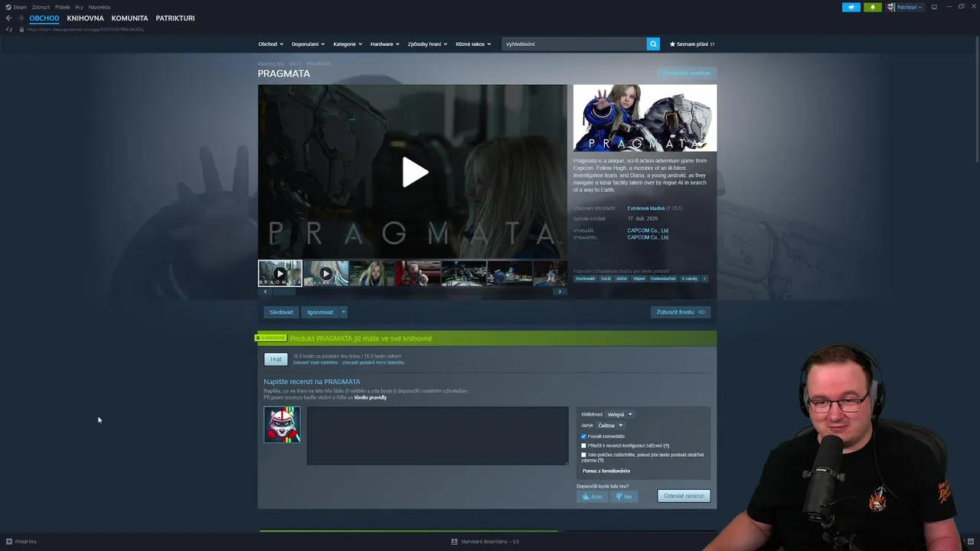Screen dimensions: 980x551
Task: Open Zobrazit Vaše statistiky link
Action: click(315, 362)
